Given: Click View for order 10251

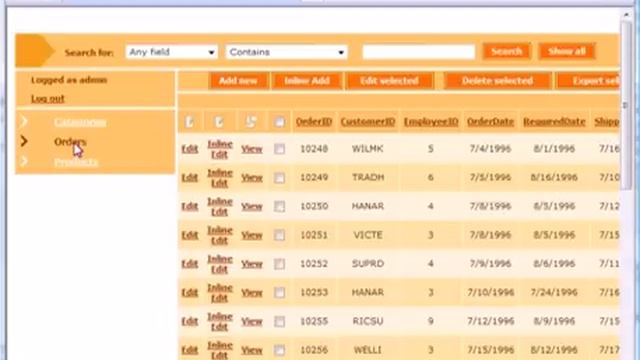Looking at the screenshot, I should pos(251,236).
